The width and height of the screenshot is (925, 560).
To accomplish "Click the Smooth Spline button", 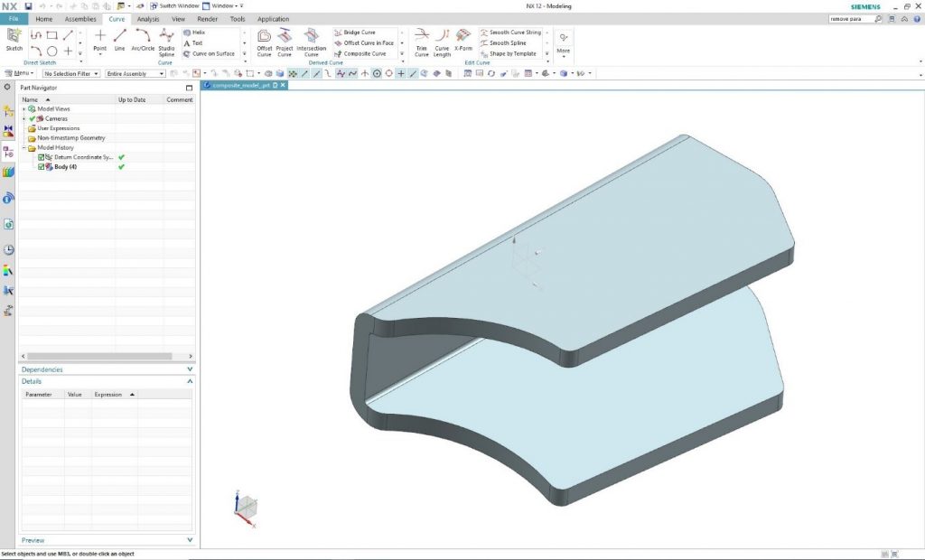I will pos(508,43).
